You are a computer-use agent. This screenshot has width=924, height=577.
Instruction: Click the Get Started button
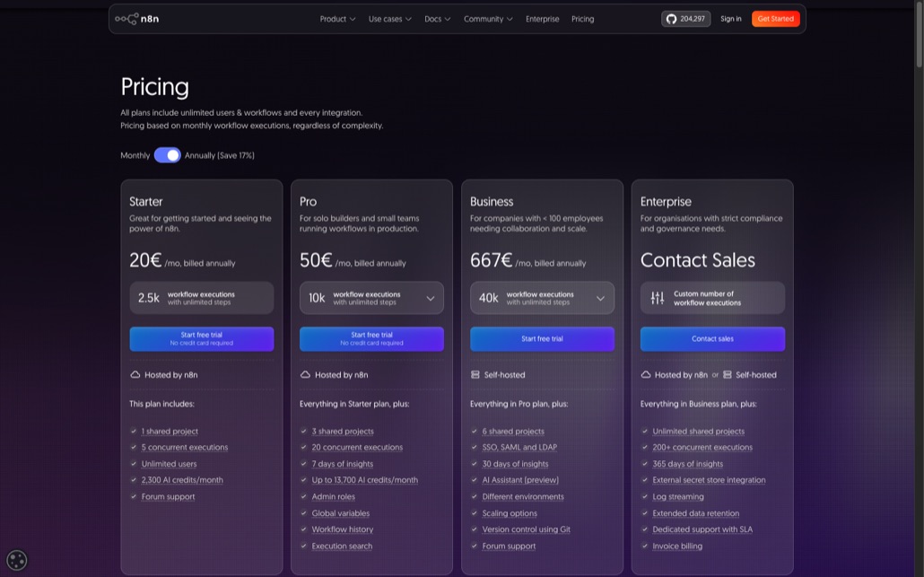click(775, 19)
